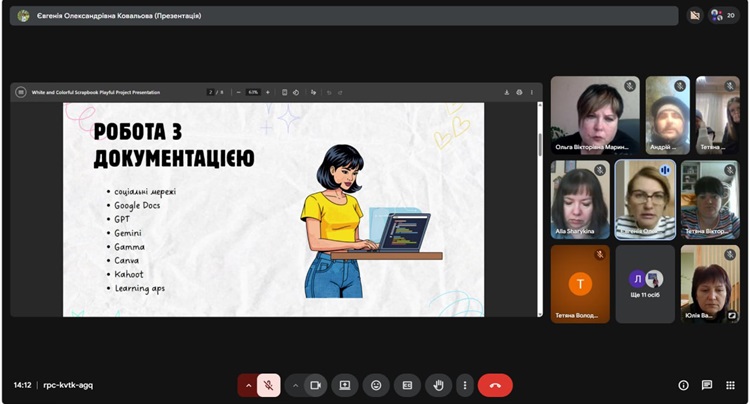The image size is (750, 404).
Task: Turn on closed captions
Action: (407, 385)
